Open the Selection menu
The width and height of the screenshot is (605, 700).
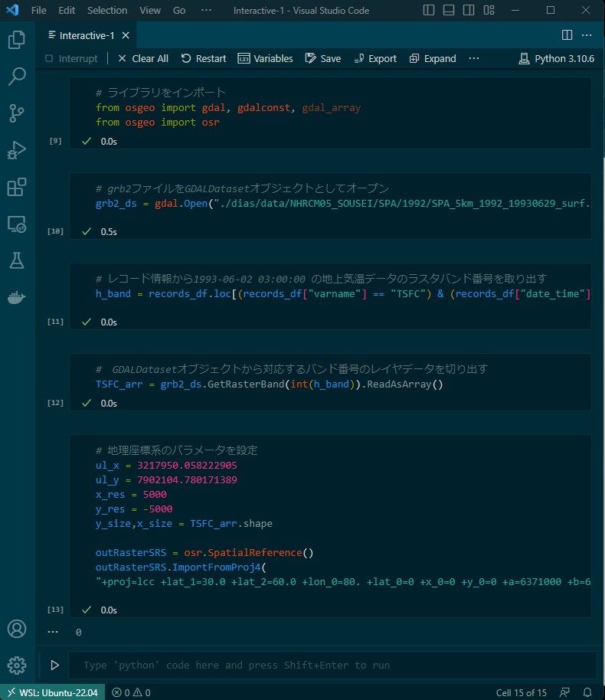107,10
